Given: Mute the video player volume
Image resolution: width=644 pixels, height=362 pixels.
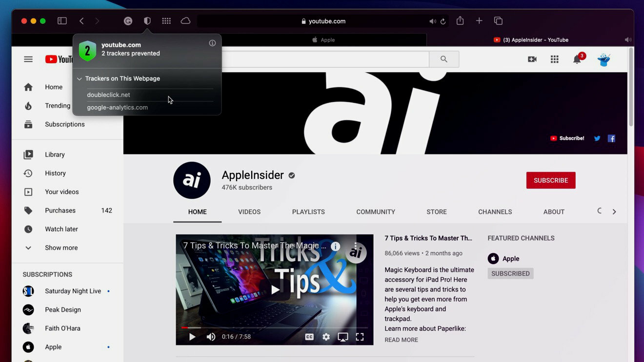Looking at the screenshot, I should (x=211, y=337).
